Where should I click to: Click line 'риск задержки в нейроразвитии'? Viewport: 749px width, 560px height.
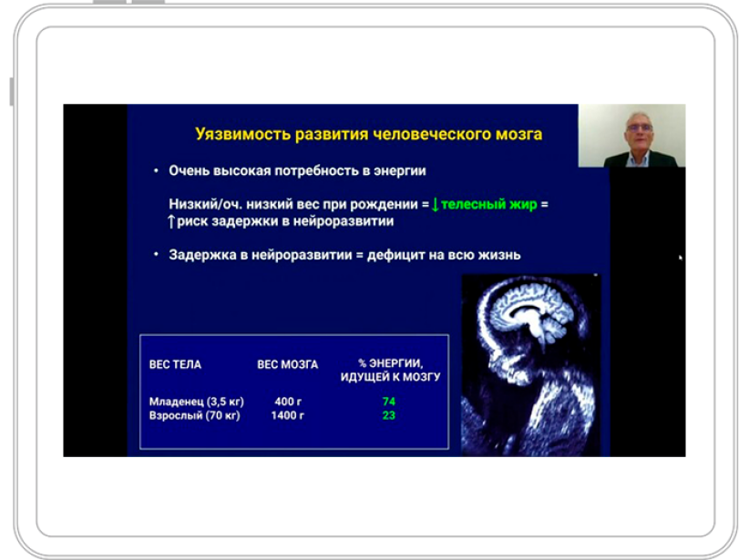point(285,221)
